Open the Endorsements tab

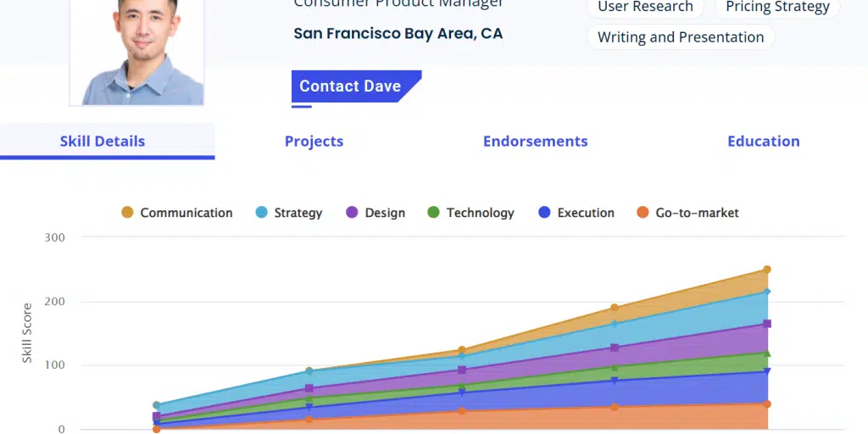tap(535, 142)
